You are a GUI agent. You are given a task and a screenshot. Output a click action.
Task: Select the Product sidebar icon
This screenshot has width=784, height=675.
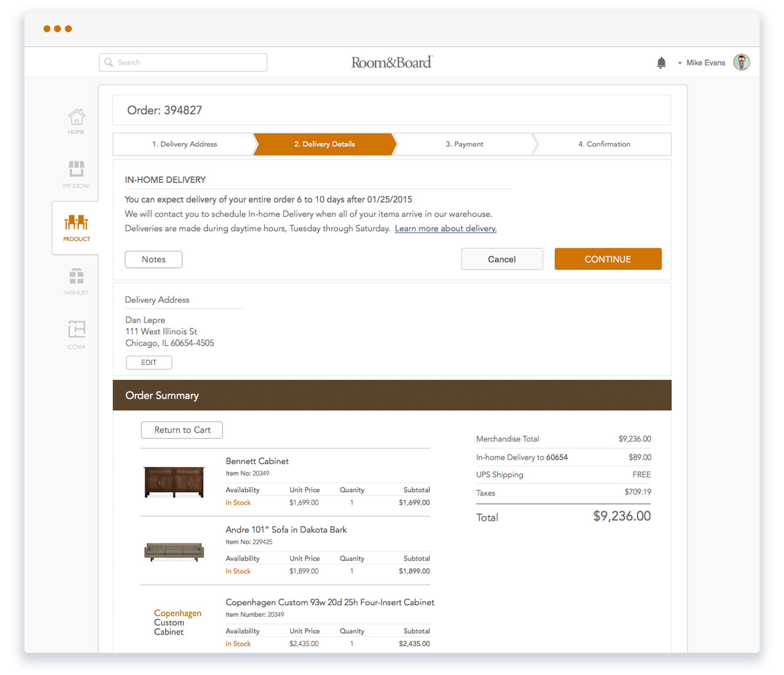[76, 228]
